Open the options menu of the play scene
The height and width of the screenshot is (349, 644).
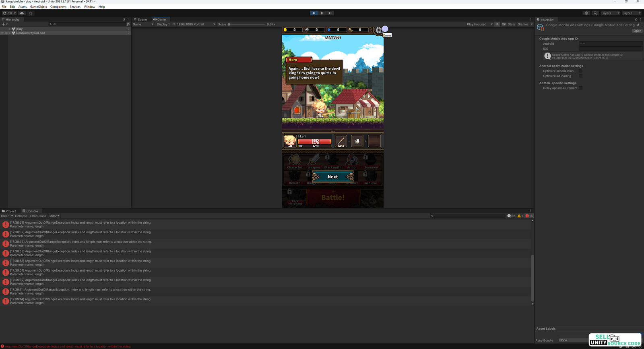128,29
